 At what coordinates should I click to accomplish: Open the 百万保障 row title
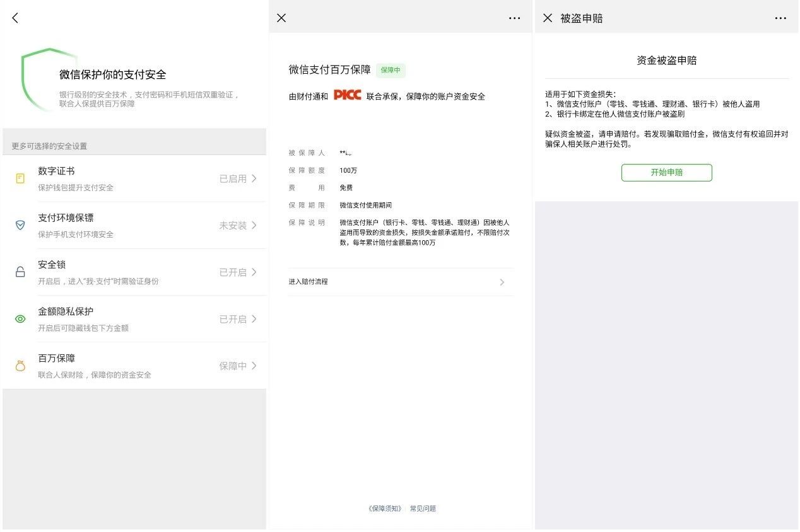coord(57,358)
